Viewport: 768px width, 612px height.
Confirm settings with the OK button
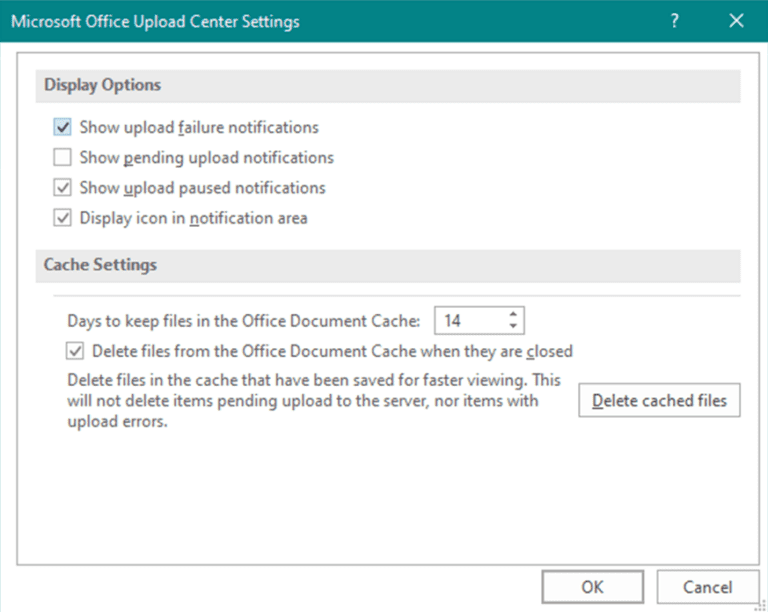pyautogui.click(x=592, y=587)
